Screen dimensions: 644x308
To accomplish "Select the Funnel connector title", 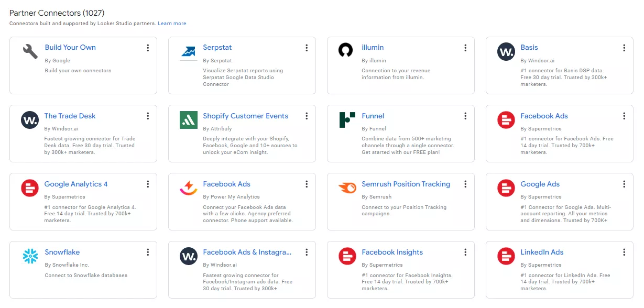I will [x=373, y=116].
